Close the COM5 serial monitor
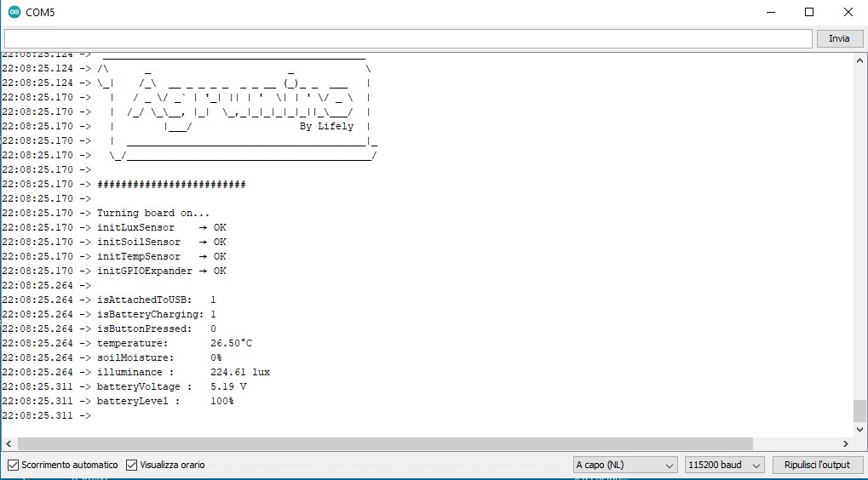The height and width of the screenshot is (480, 868). pos(848,13)
